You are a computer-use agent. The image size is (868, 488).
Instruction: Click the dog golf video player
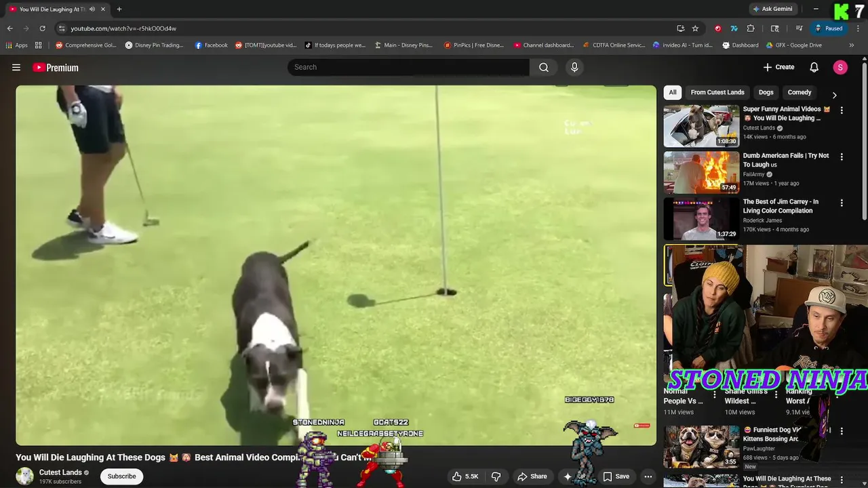(x=336, y=265)
